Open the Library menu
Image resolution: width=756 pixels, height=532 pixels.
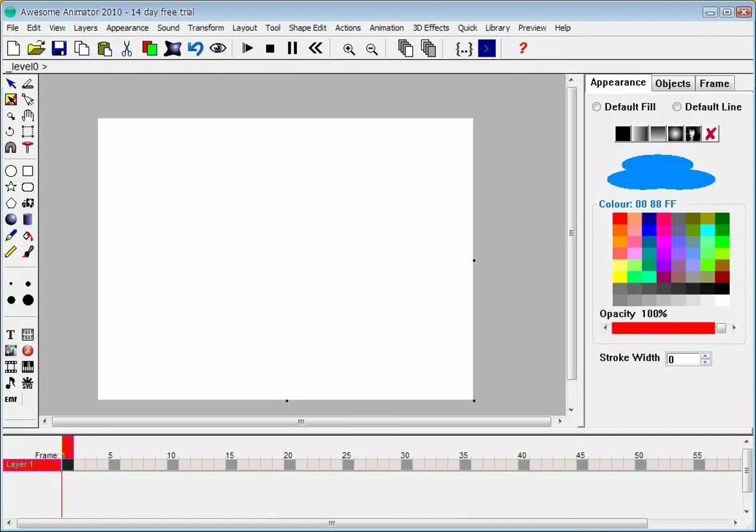498,28
